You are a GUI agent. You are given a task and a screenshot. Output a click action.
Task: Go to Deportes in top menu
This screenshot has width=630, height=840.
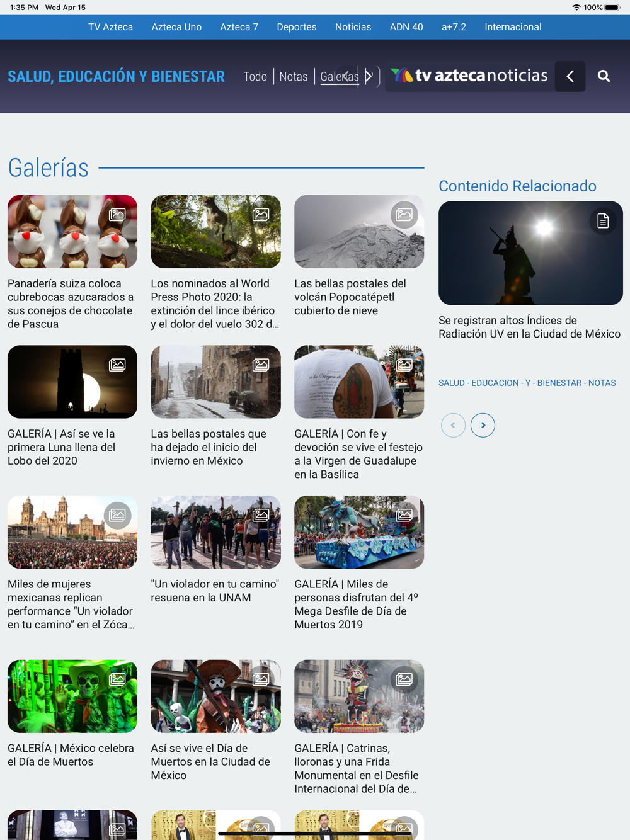coord(297,27)
